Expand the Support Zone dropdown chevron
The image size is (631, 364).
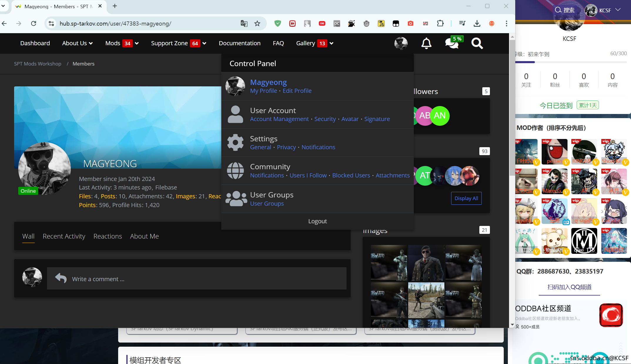tap(205, 43)
